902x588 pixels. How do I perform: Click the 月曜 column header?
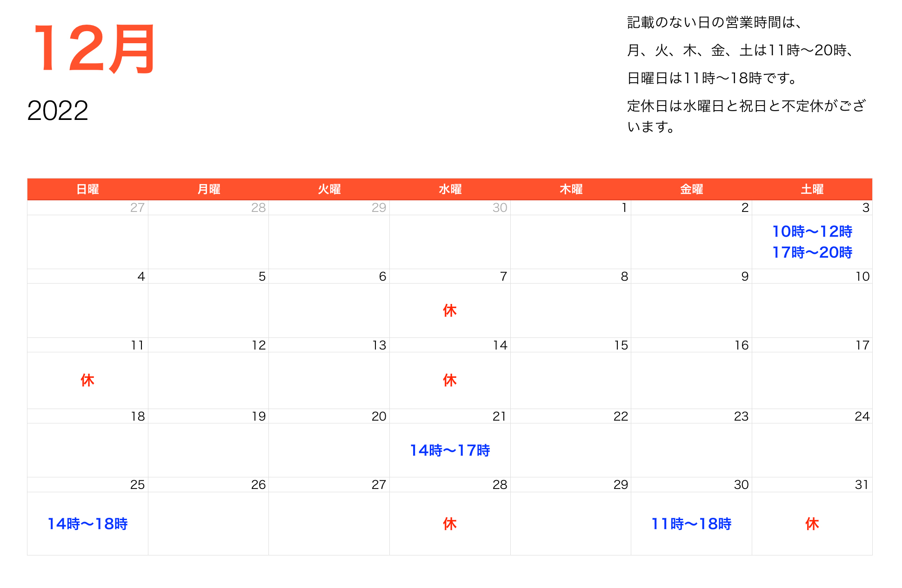pos(208,189)
